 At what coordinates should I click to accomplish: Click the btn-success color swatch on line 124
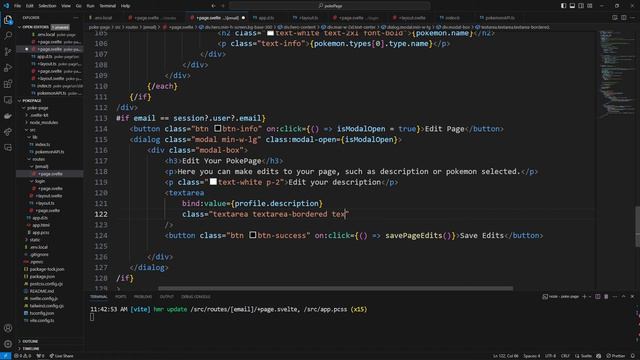coord(253,235)
